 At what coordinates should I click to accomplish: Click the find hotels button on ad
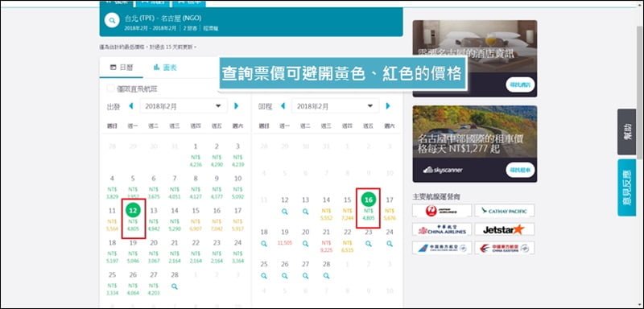click(520, 85)
